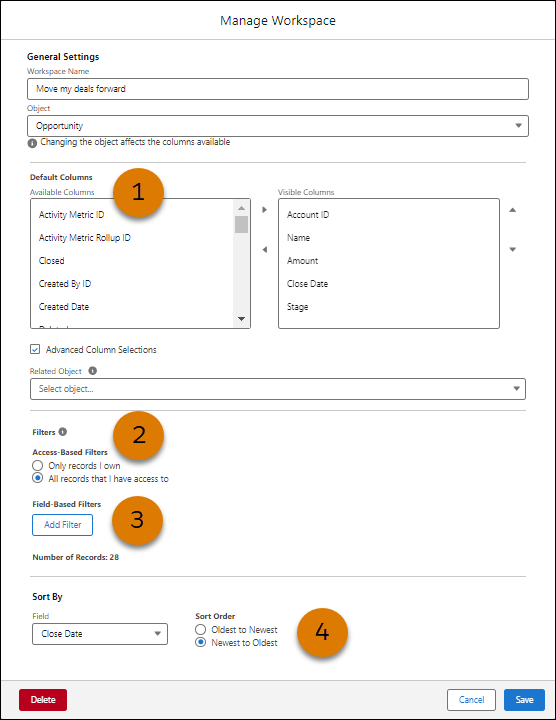Screen dimensions: 556x720
Task: Click the info icon next to Filters
Action: 63,432
